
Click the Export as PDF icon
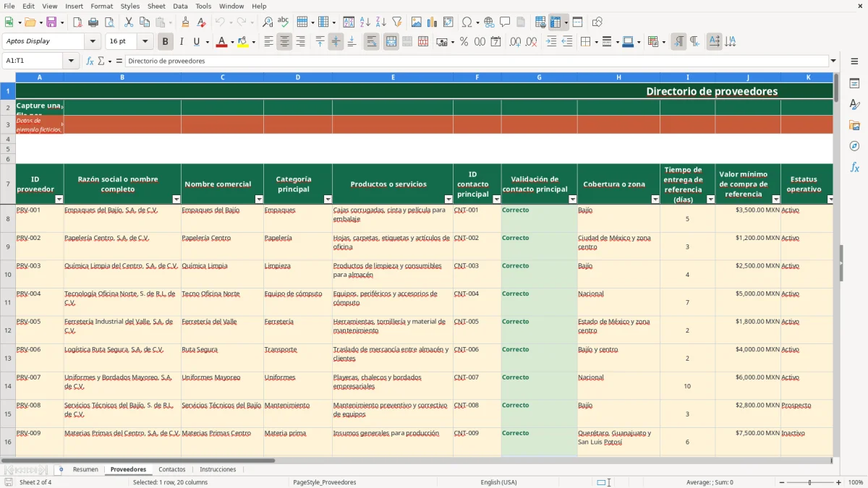[77, 22]
